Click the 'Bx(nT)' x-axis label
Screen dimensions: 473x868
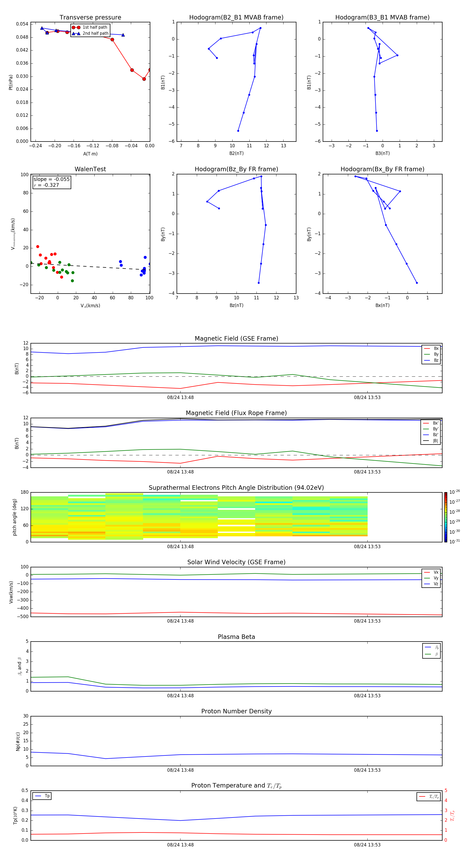[x=382, y=305]
